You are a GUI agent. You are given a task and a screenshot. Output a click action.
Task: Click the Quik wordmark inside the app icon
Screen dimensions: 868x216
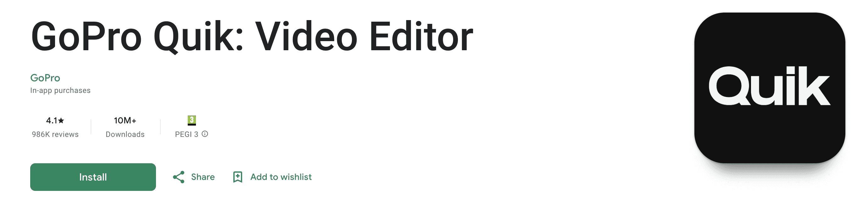pyautogui.click(x=770, y=86)
